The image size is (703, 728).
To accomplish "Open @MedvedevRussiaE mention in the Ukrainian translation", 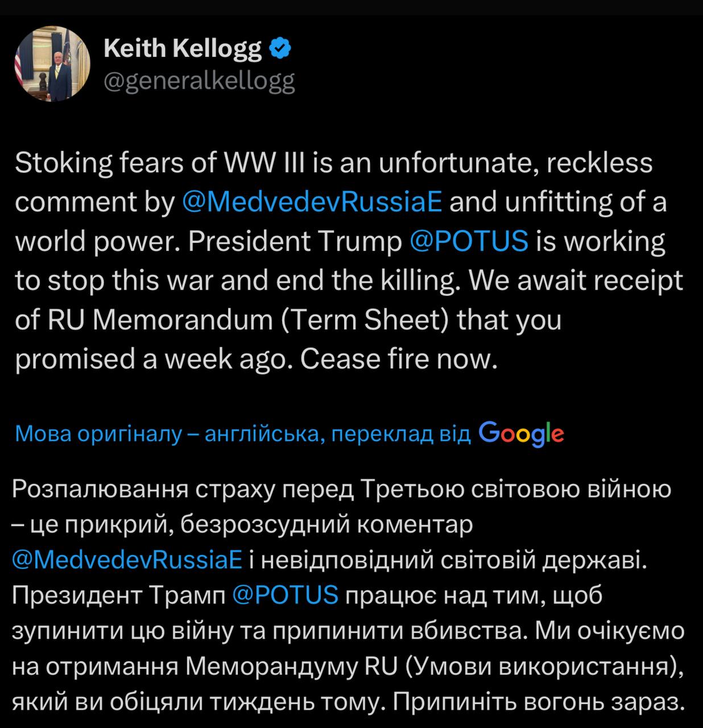I will coord(127,560).
